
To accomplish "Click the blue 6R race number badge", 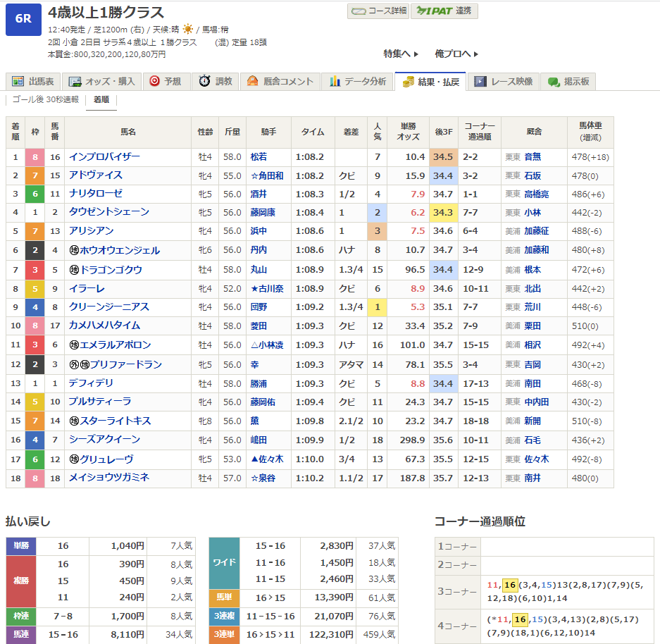I will 23,19.
